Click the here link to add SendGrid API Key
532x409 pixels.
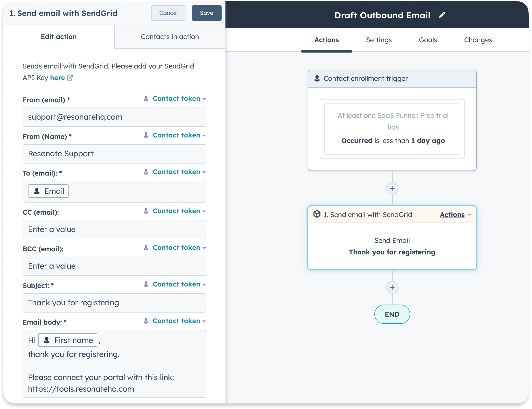click(x=57, y=77)
